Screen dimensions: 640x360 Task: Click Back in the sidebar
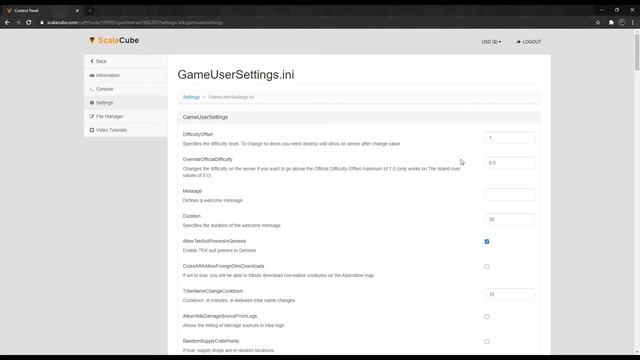tap(126, 61)
